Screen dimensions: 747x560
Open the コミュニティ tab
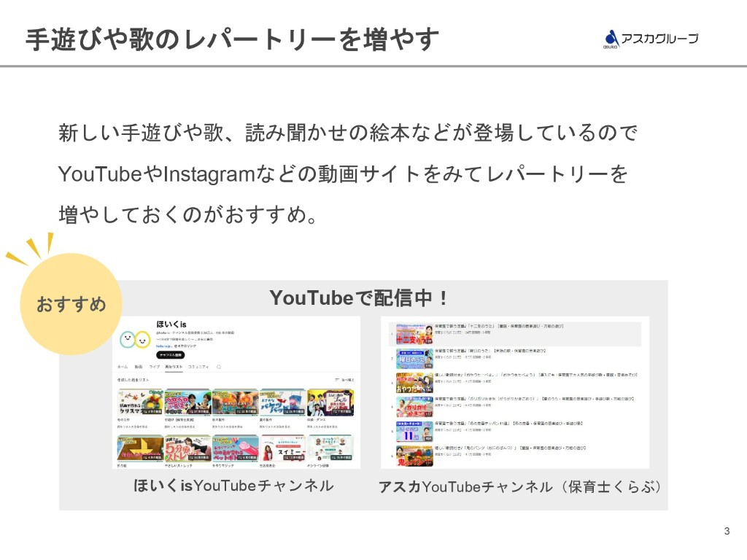coord(198,366)
